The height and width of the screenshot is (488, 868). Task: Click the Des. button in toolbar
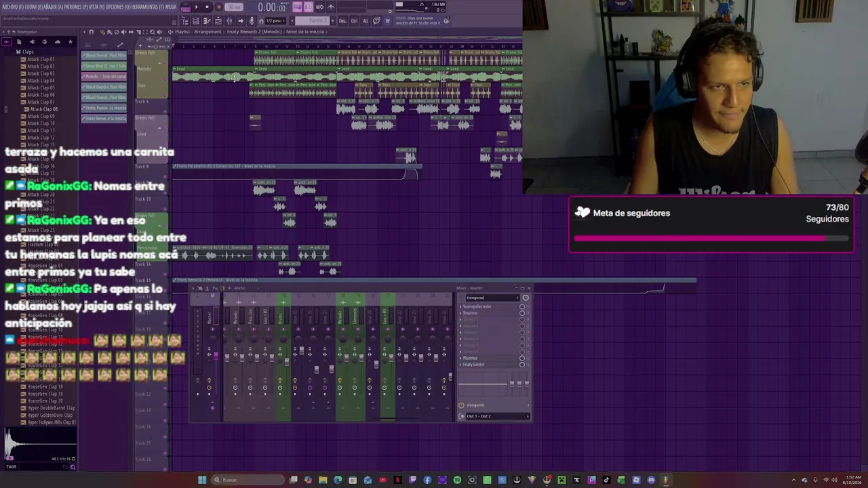click(343, 21)
